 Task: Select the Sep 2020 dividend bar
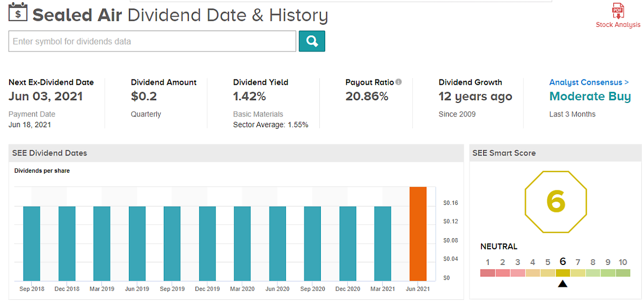313,244
